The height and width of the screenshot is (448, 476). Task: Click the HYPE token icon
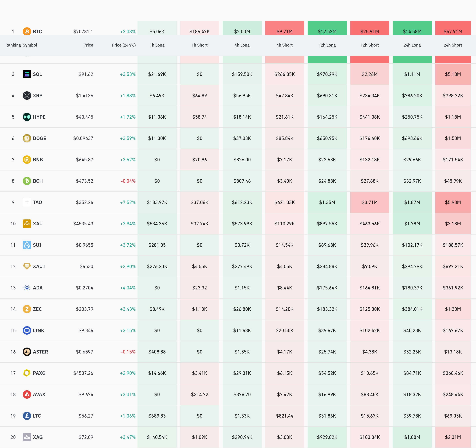pos(27,117)
